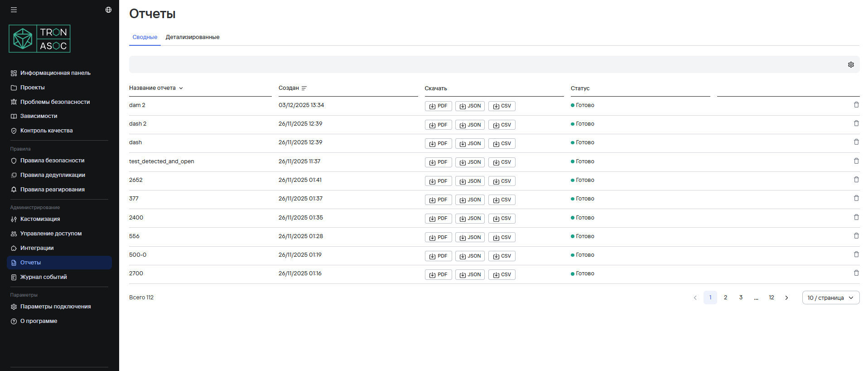The width and height of the screenshot is (868, 371).
Task: Remove report 2700 using trash icon
Action: 856,273
